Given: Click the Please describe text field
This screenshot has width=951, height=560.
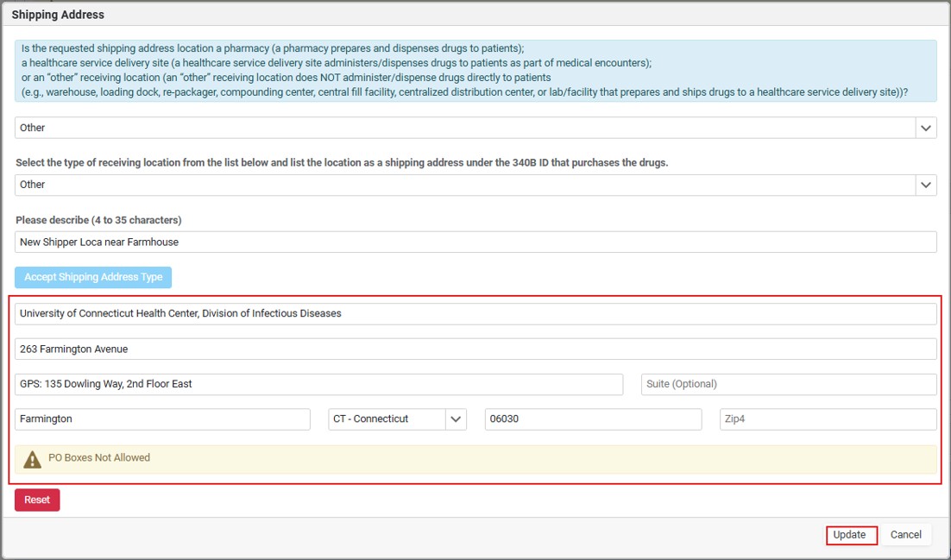Looking at the screenshot, I should (475, 242).
